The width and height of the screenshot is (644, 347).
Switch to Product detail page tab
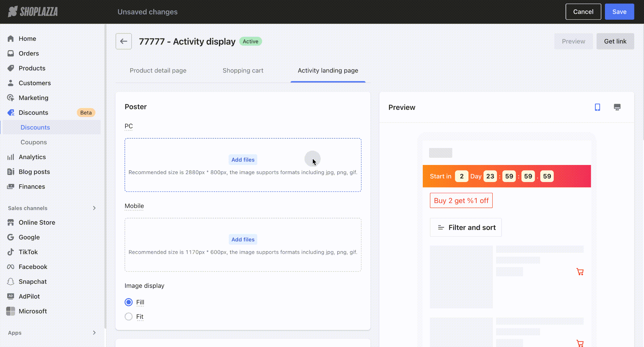pos(158,71)
